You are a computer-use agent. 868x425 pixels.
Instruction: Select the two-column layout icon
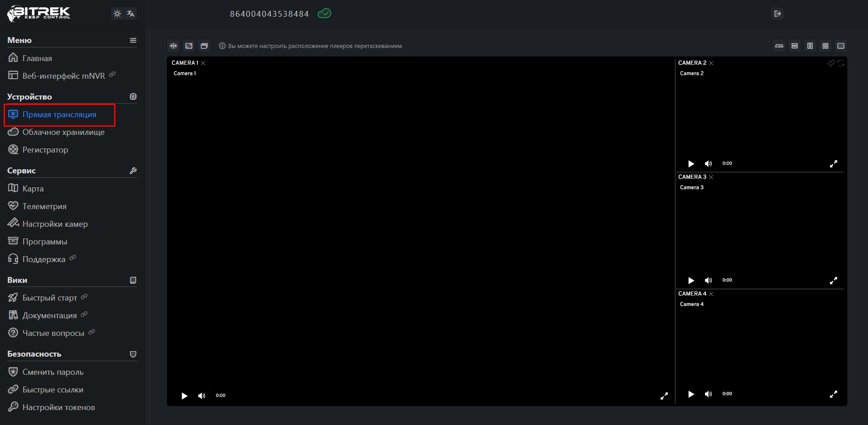pyautogui.click(x=810, y=46)
